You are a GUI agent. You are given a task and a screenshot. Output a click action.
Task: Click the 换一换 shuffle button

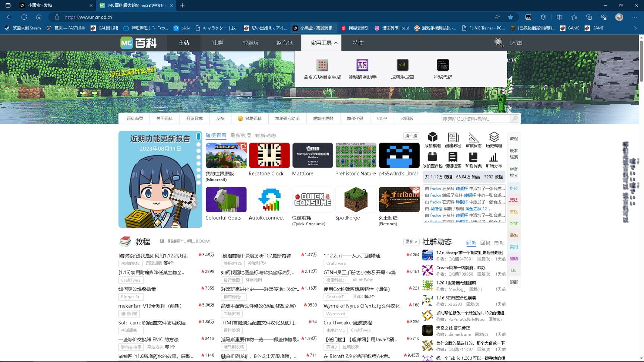click(411, 136)
